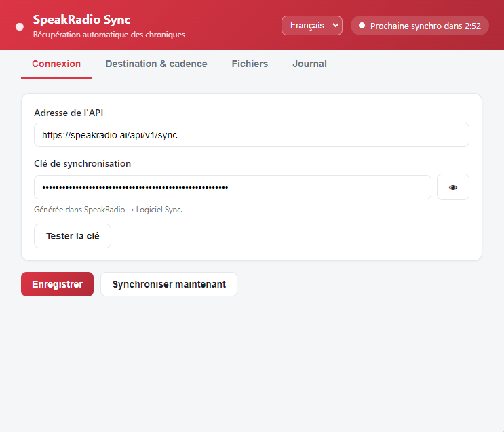
Task: Click the SpeakRadio Sync title
Action: click(x=81, y=20)
